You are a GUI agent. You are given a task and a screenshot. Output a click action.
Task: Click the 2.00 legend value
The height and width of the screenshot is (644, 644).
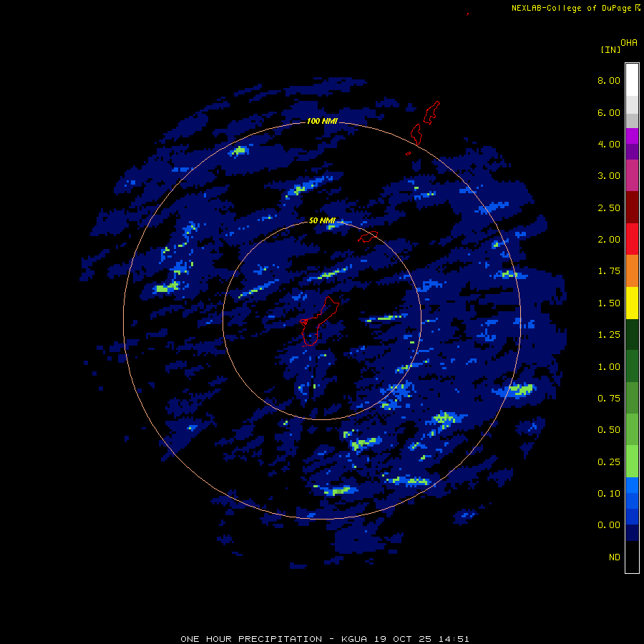tap(609, 240)
